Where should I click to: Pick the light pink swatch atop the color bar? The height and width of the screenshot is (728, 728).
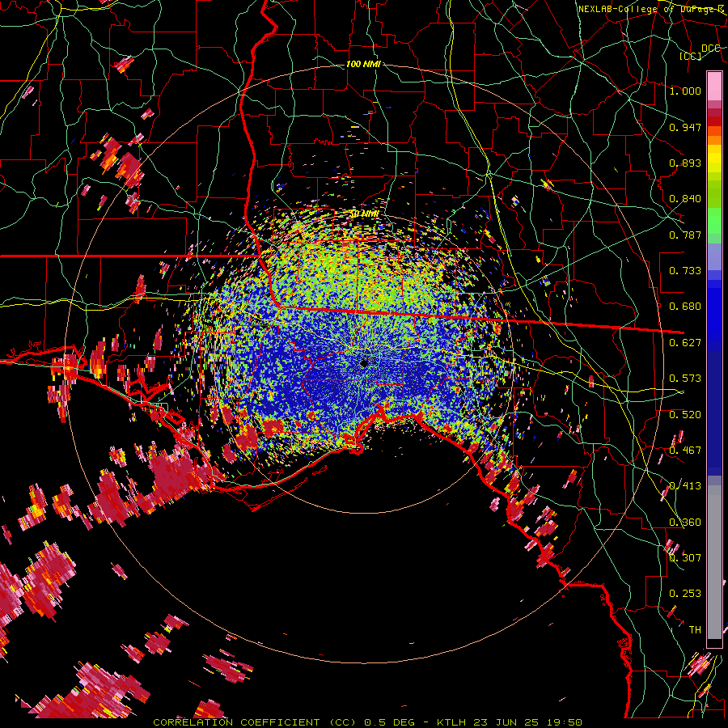pyautogui.click(x=714, y=86)
